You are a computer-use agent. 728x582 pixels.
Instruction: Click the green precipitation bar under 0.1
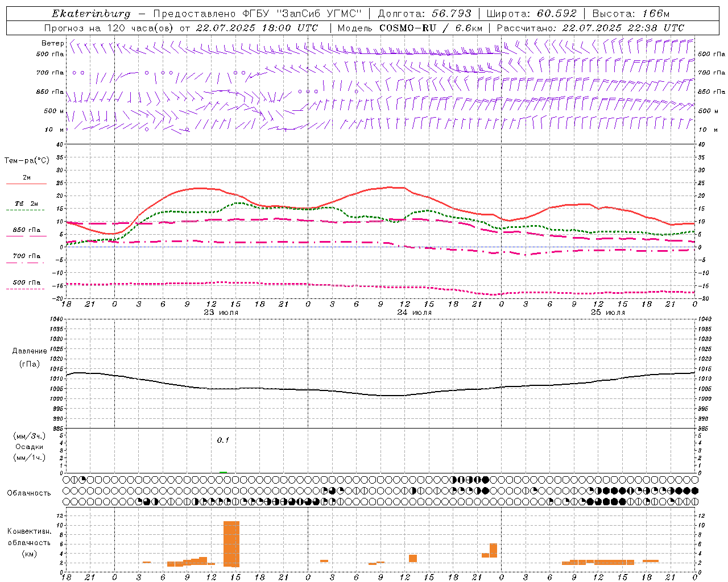[x=223, y=472]
